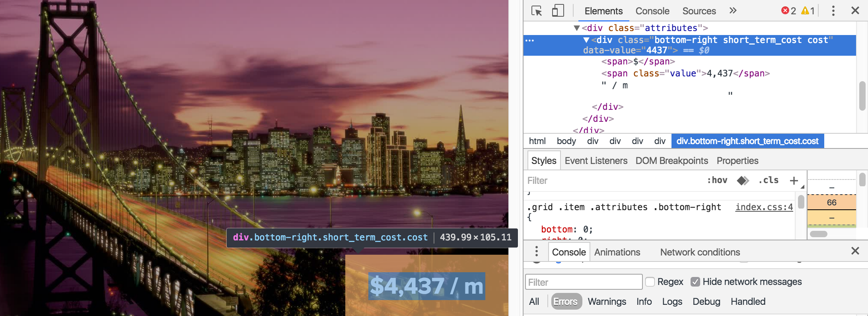Click body in the breadcrumb trail

click(566, 141)
